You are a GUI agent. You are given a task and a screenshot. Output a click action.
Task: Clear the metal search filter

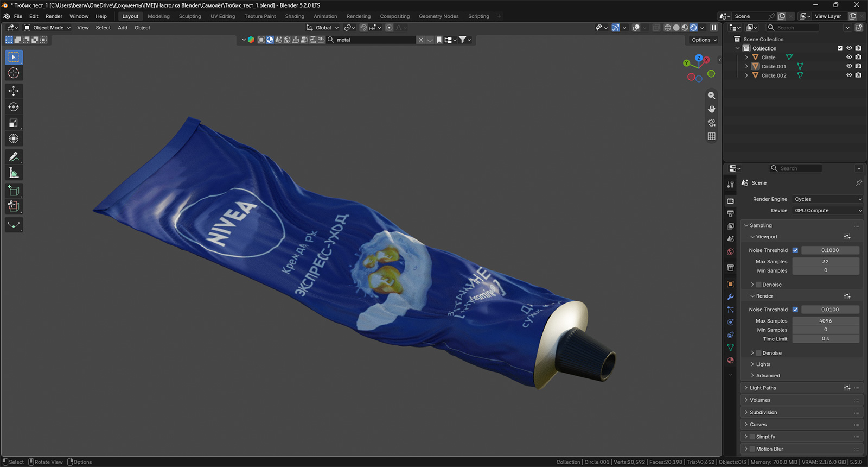click(x=420, y=40)
